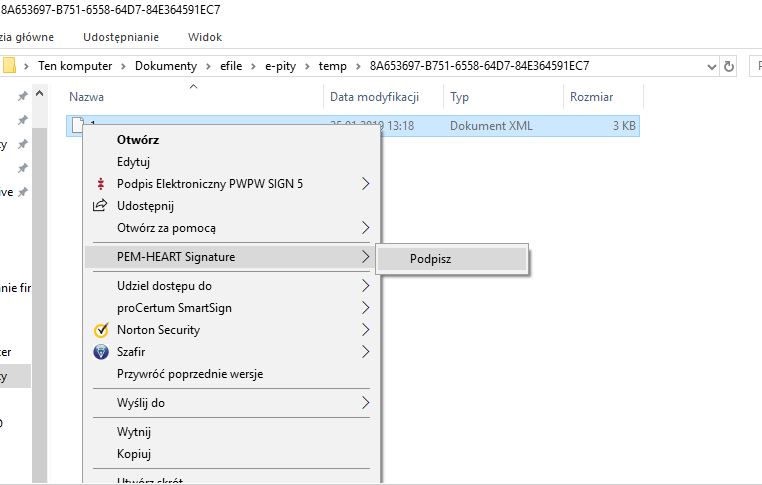Select Edytuj in the context menu
The width and height of the screenshot is (762, 485).
(x=133, y=162)
